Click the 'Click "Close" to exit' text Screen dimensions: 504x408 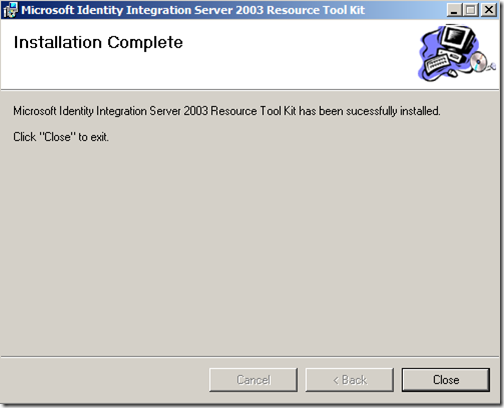coord(61,137)
